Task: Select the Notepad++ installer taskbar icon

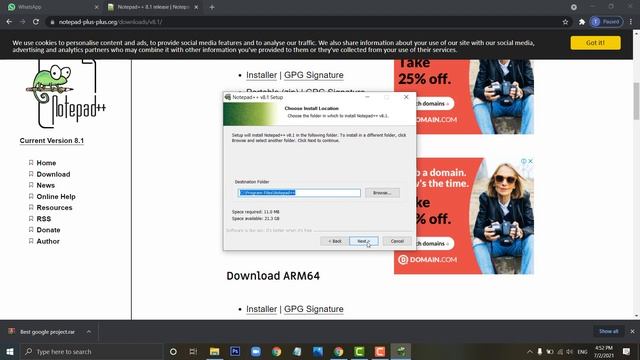Action: point(401,351)
